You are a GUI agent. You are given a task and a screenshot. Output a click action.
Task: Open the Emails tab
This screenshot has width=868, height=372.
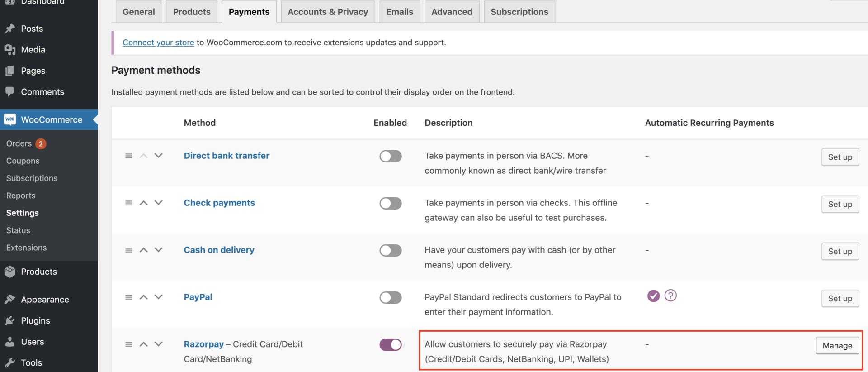pyautogui.click(x=400, y=12)
